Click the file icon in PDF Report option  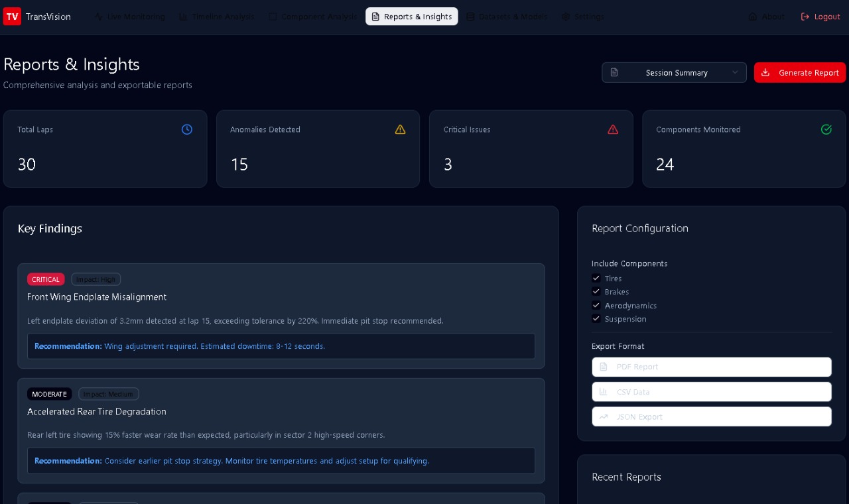coord(604,367)
